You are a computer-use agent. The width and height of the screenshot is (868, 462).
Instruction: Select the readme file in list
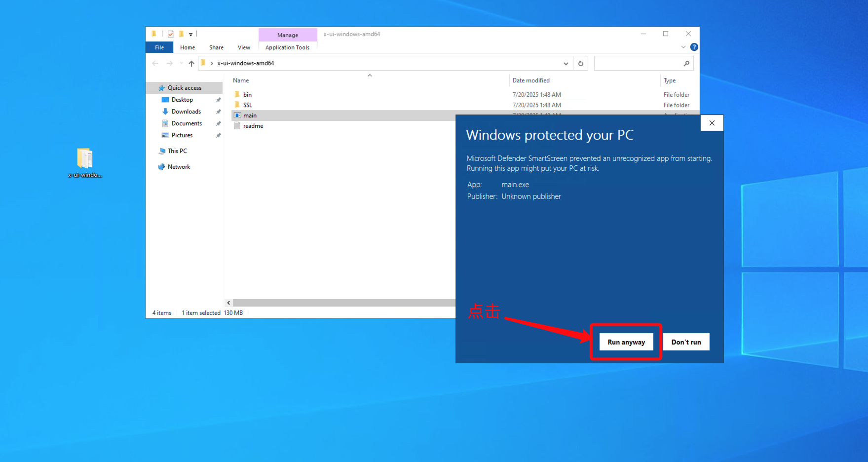pyautogui.click(x=253, y=126)
